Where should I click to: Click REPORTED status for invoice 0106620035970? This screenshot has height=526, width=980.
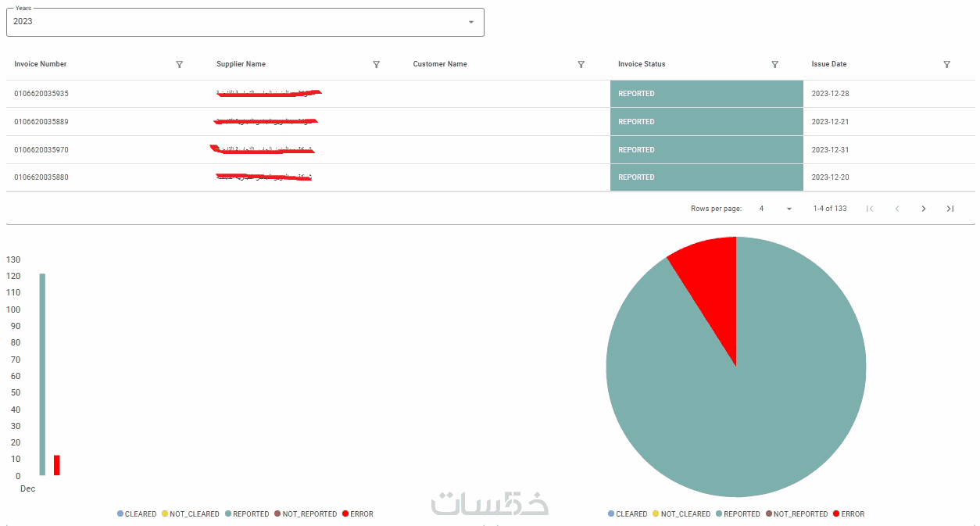pyautogui.click(x=706, y=149)
